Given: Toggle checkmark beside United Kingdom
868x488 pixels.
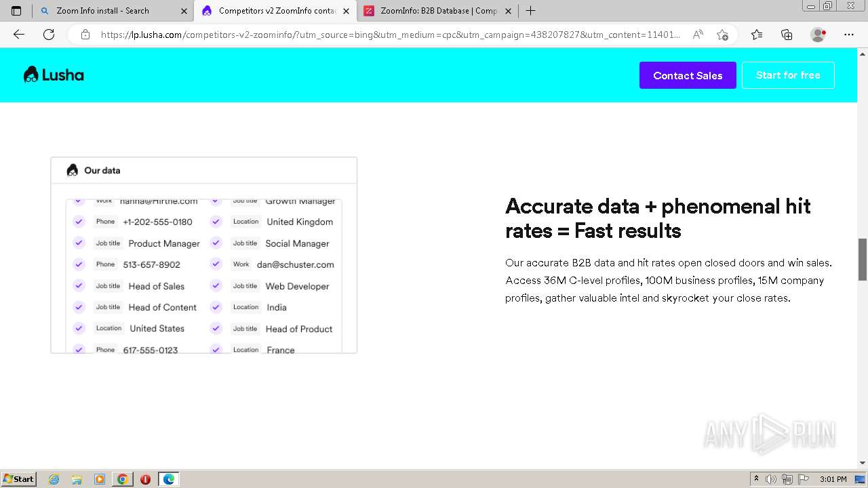Looking at the screenshot, I should (216, 222).
